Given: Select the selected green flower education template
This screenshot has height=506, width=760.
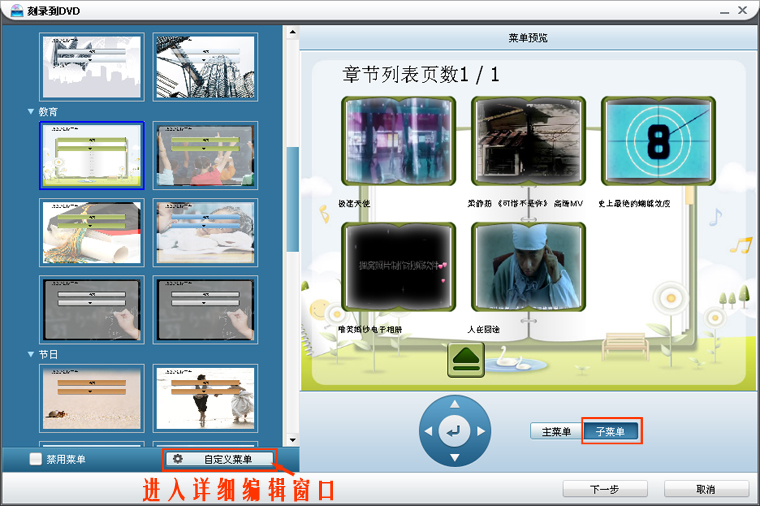Looking at the screenshot, I should click(92, 155).
